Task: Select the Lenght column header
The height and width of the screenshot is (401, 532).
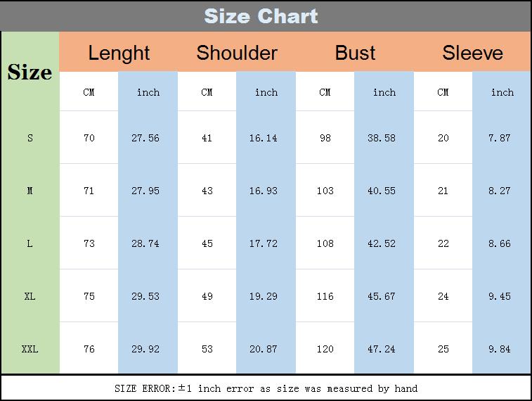Action: [119, 52]
